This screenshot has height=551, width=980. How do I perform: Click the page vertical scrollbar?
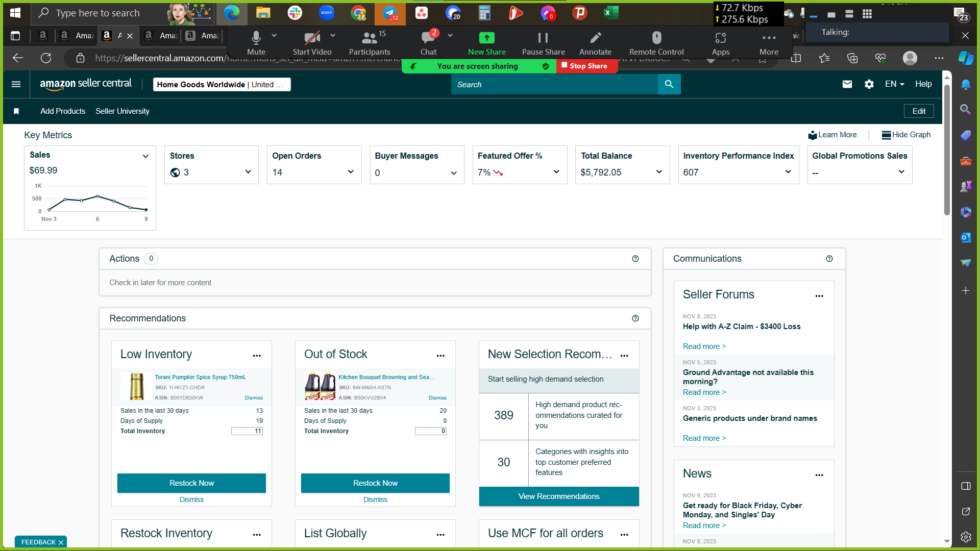947,151
